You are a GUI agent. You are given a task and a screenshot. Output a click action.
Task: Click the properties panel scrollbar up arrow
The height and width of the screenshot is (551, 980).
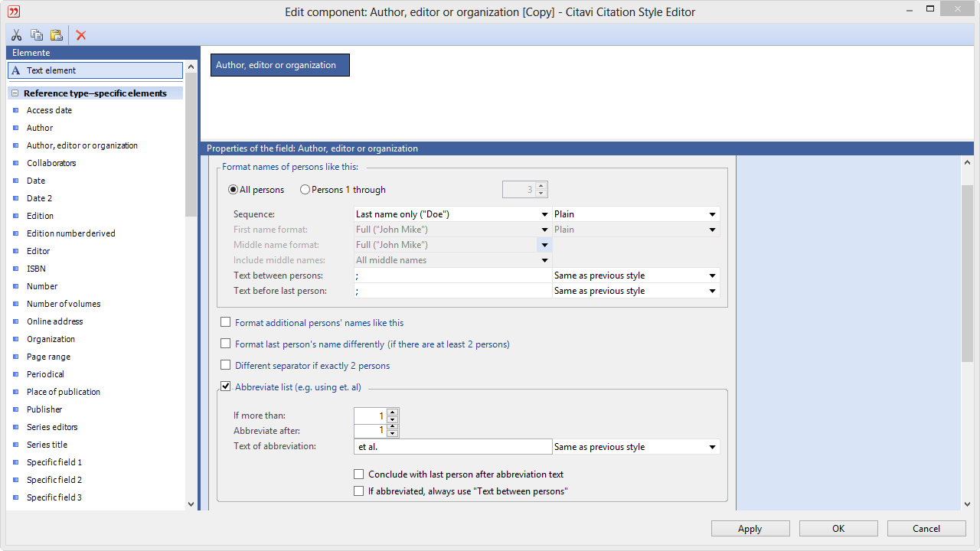(968, 162)
